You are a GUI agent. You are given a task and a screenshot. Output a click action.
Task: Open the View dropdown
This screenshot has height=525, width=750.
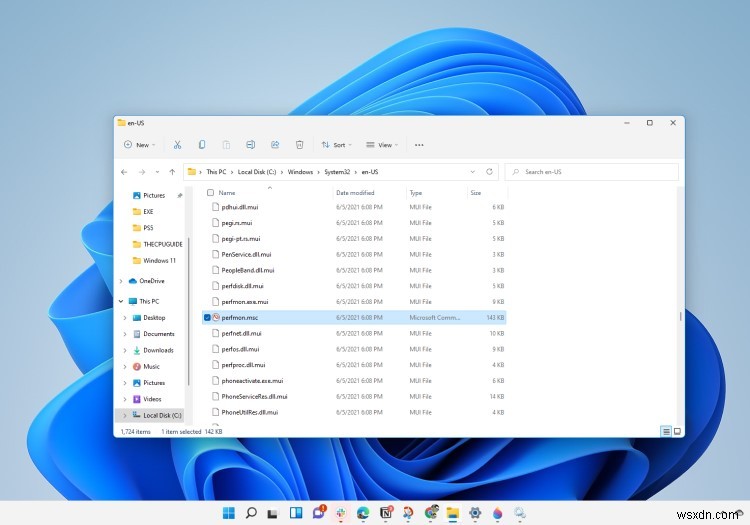click(x=382, y=145)
